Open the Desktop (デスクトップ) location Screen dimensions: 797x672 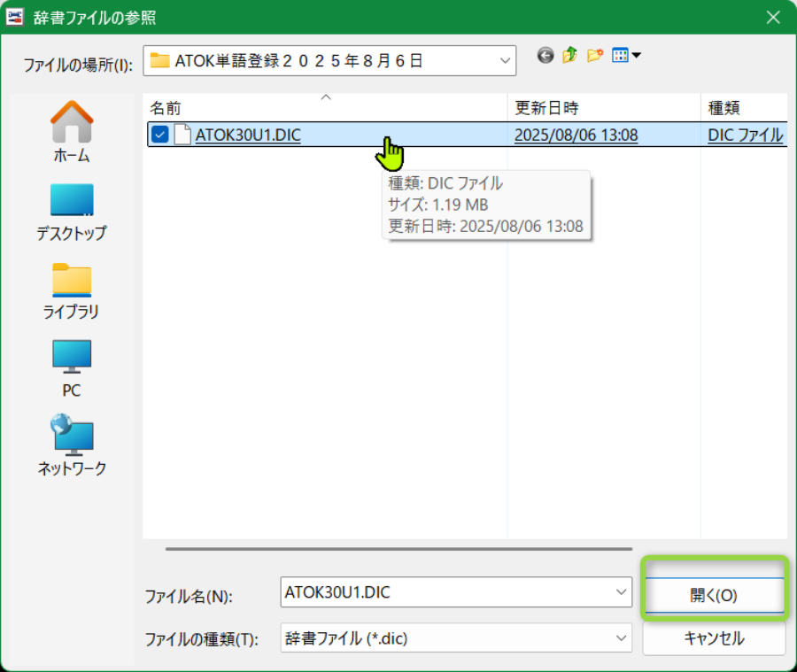[72, 212]
